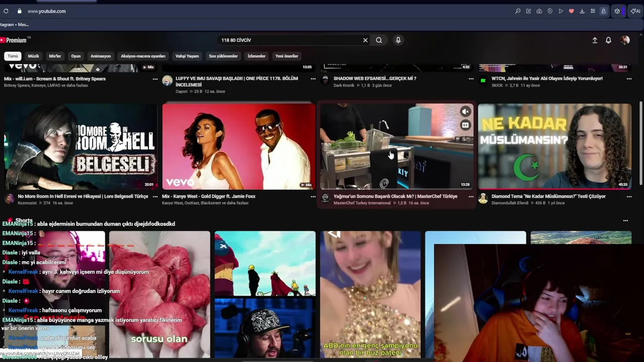Open the Kozmozist channel link
Image resolution: width=644 pixels, height=362 pixels.
click(27, 203)
